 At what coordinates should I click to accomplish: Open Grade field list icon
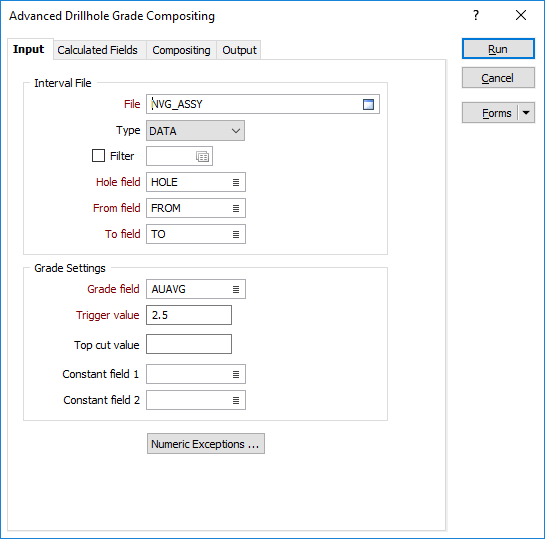coord(236,289)
